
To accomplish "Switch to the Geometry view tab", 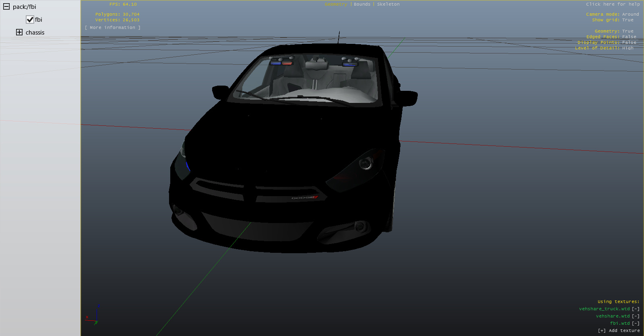I will point(336,4).
